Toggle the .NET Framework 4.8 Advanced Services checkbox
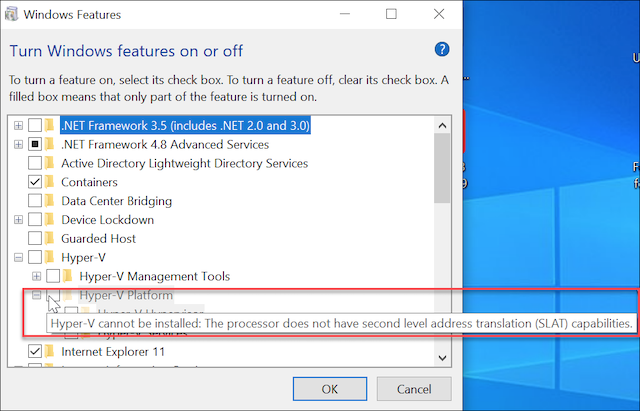 [35, 144]
